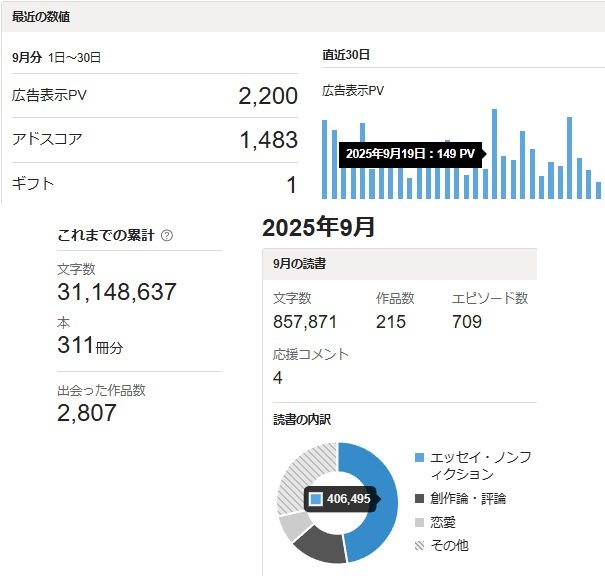The image size is (605, 578).
Task: Click the blue square inside the 406,495 tooltip
Action: point(315,499)
